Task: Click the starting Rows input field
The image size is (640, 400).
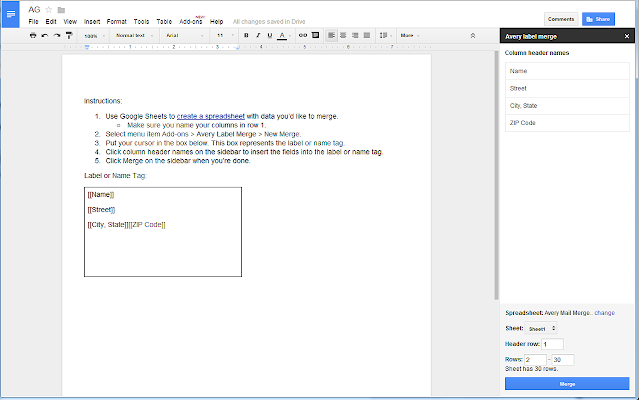Action: point(536,360)
